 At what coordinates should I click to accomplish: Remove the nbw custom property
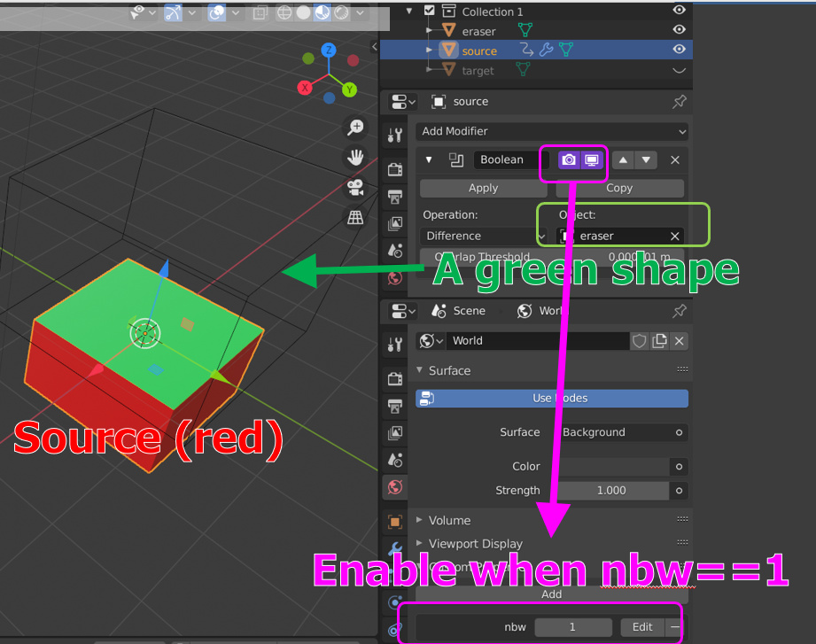point(674,627)
